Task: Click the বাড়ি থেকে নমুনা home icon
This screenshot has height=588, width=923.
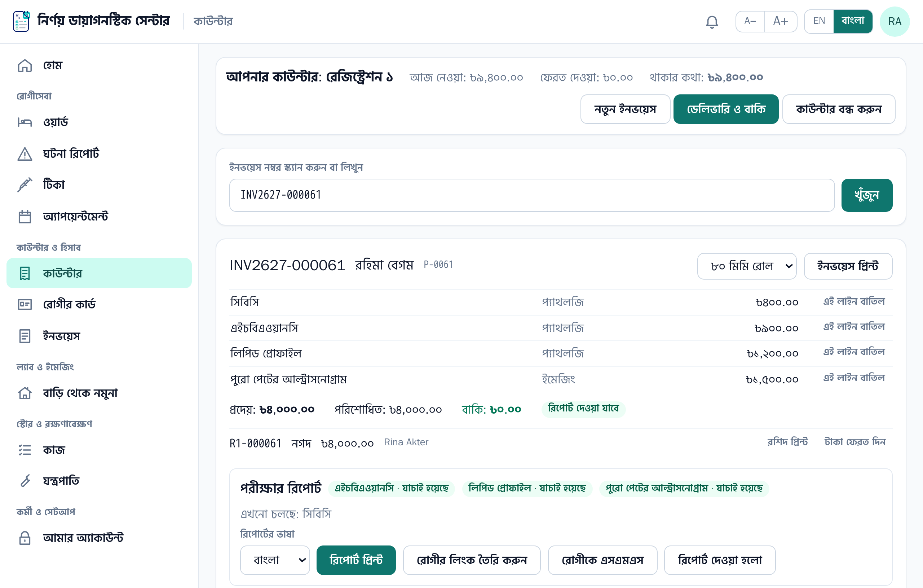Action: click(25, 393)
